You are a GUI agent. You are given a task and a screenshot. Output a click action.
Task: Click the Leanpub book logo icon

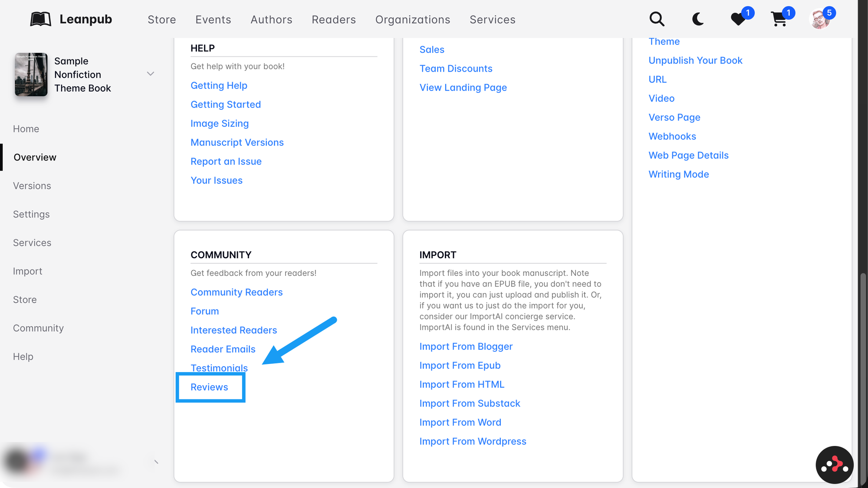point(40,19)
